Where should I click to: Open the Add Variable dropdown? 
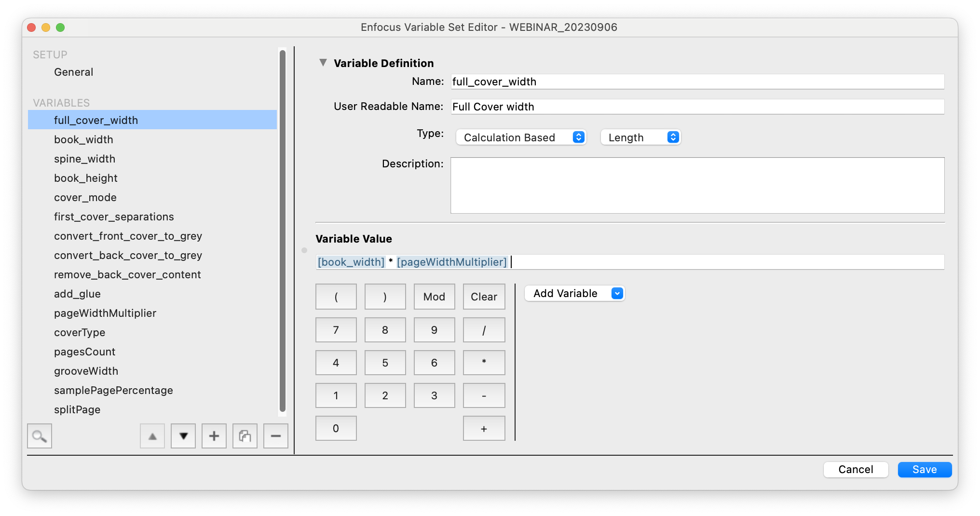tap(575, 293)
